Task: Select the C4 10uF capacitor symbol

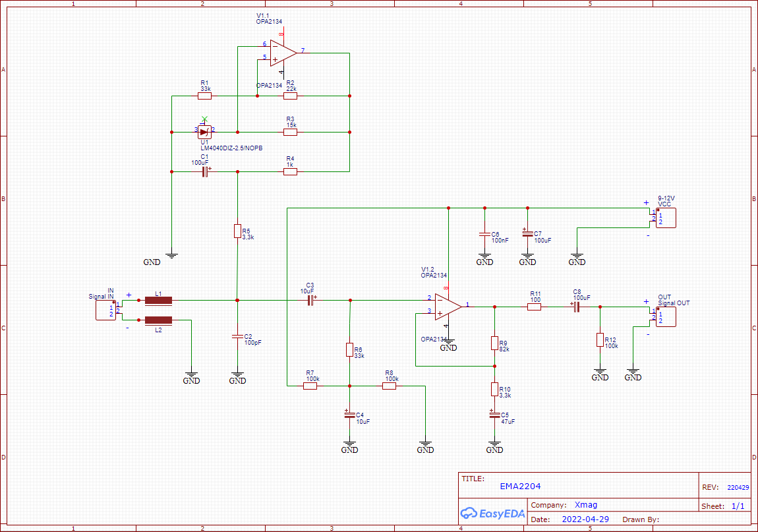Action: tap(349, 416)
